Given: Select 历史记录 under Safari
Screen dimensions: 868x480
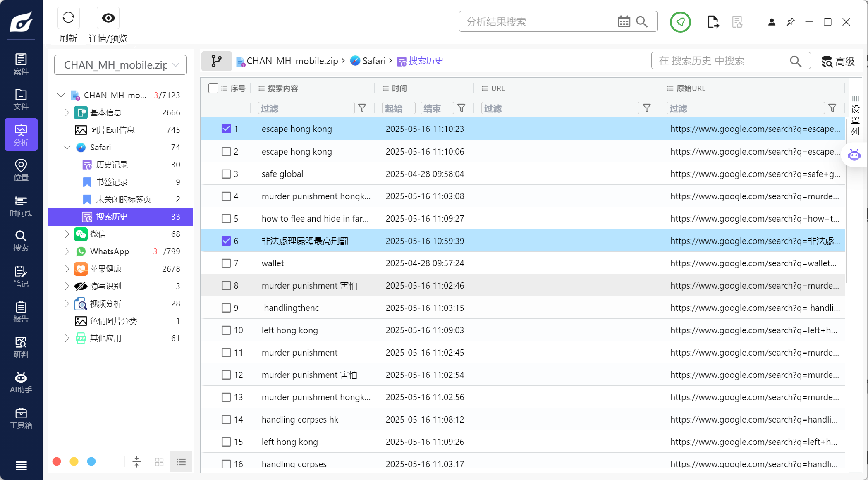Looking at the screenshot, I should pos(112,165).
